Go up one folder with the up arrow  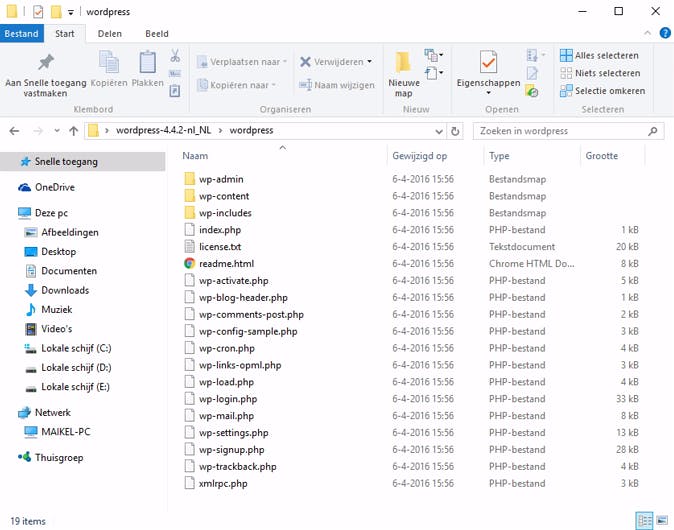(x=74, y=131)
